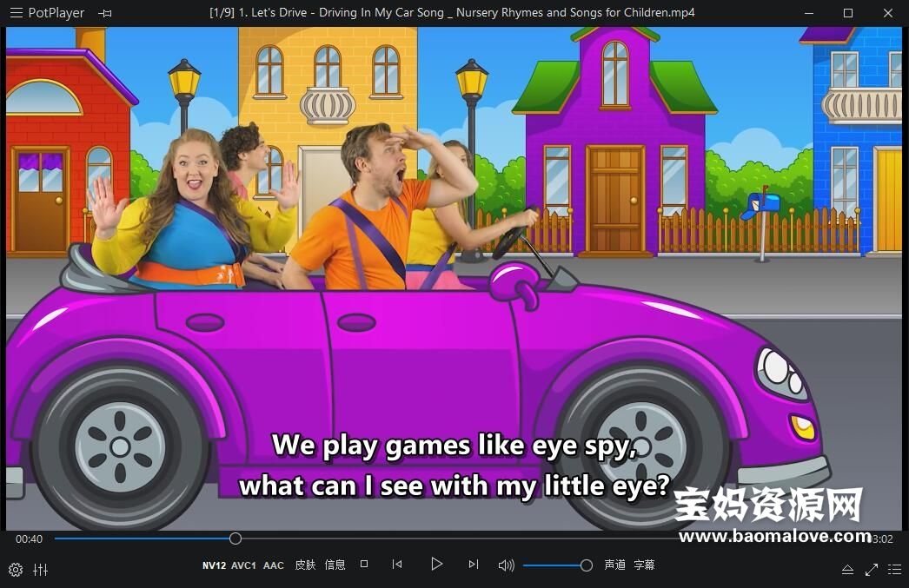The width and height of the screenshot is (909, 588).
Task: Stop playback with the square button
Action: click(364, 565)
